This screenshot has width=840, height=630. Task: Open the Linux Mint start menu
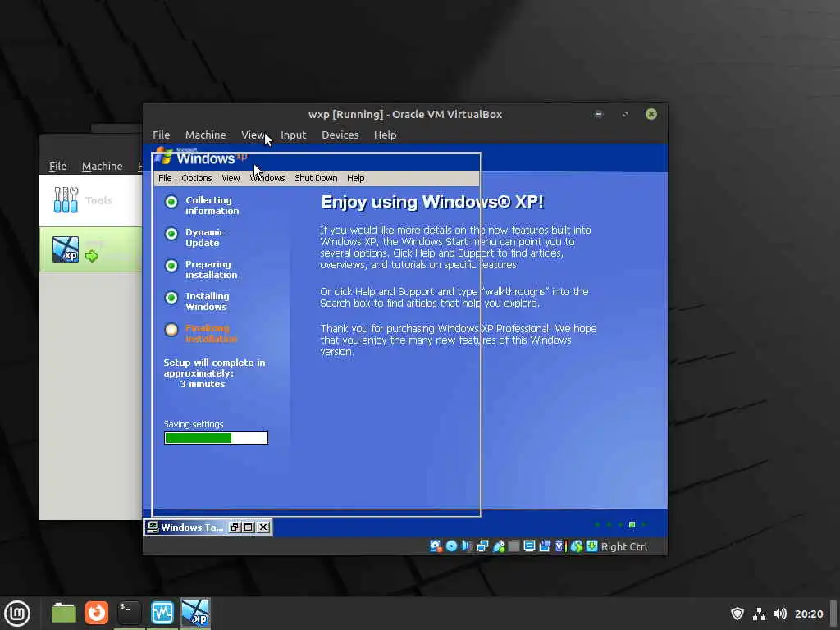click(x=17, y=614)
